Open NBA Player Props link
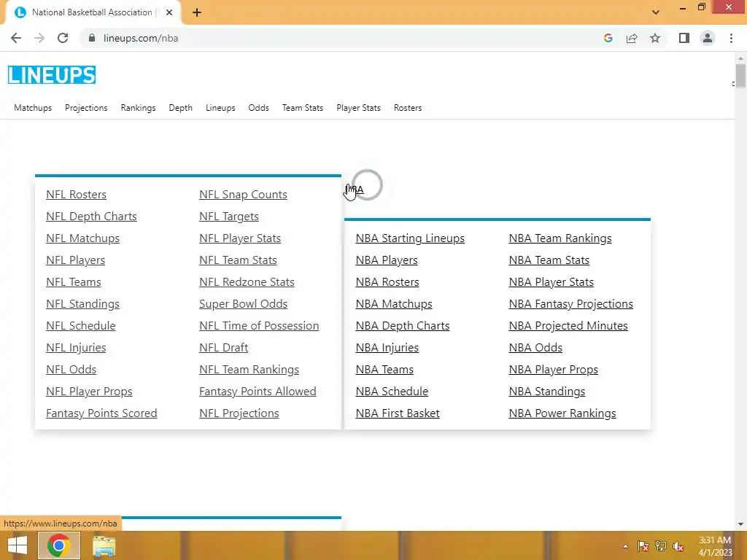Viewport: 747px width, 560px height. [553, 370]
